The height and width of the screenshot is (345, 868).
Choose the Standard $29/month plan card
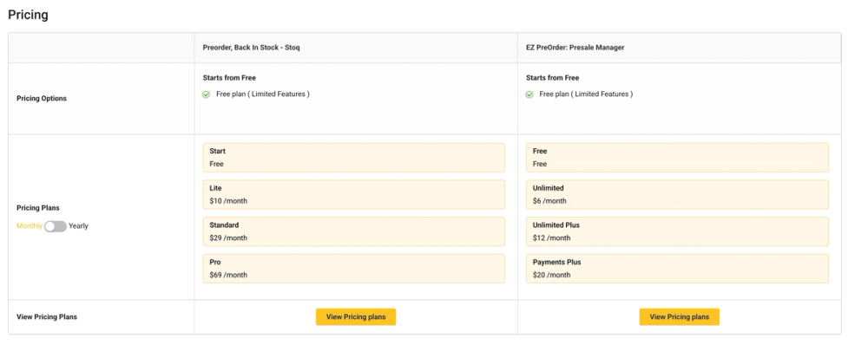(354, 231)
